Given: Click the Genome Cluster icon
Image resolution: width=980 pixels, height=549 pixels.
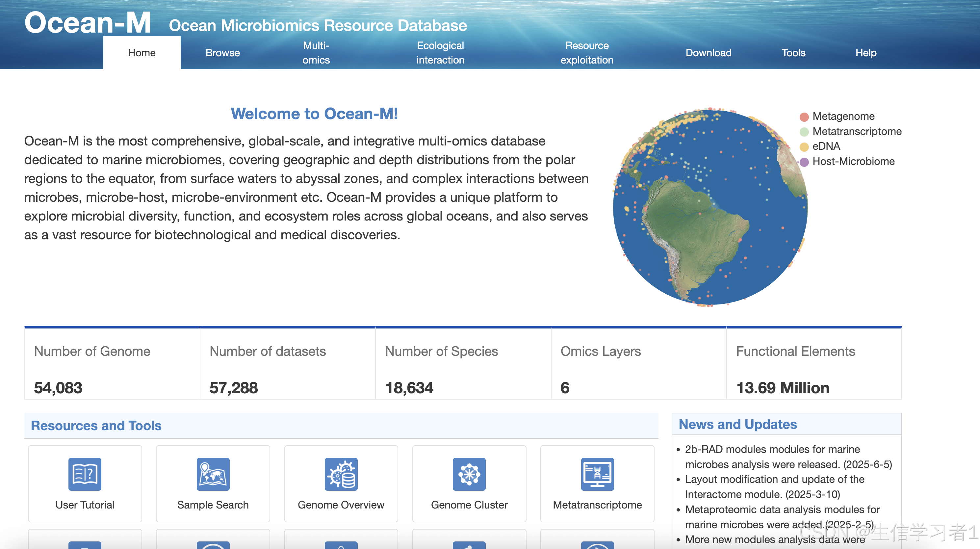Looking at the screenshot, I should [x=469, y=474].
